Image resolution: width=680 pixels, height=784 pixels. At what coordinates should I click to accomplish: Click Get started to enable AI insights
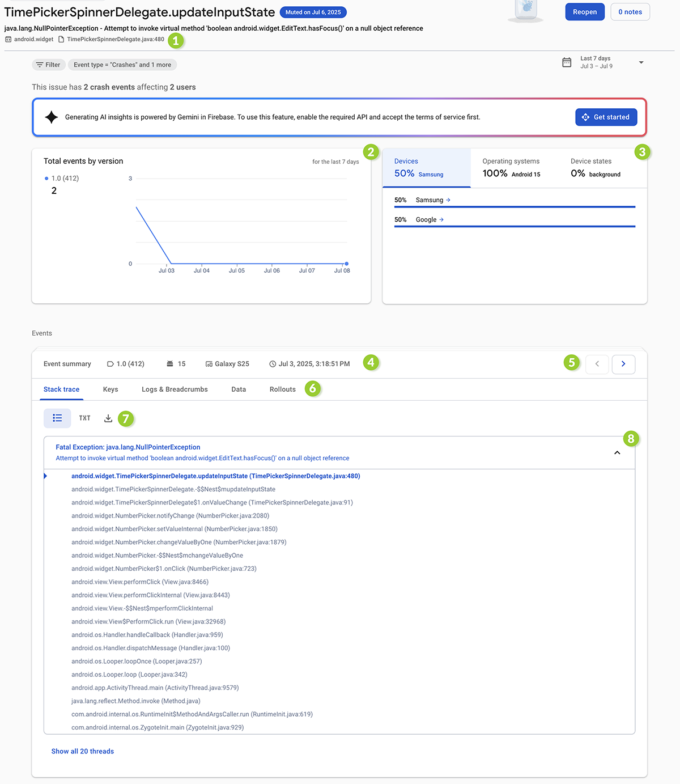click(x=606, y=117)
